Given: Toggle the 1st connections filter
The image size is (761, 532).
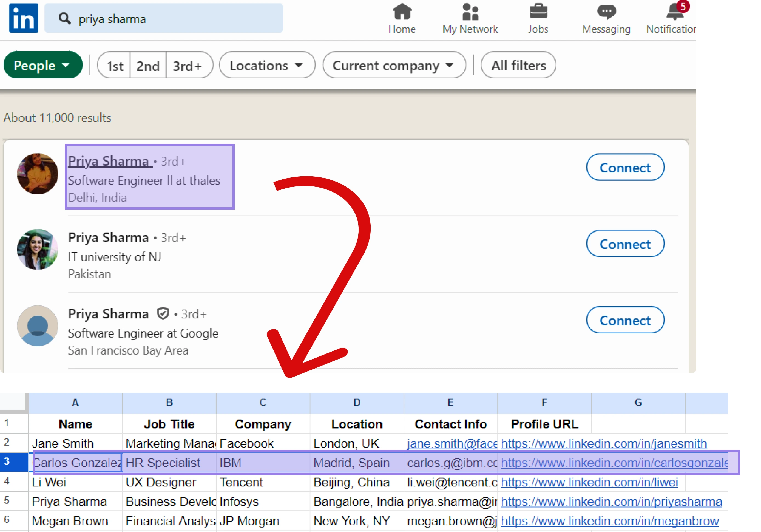Looking at the screenshot, I should coord(114,65).
